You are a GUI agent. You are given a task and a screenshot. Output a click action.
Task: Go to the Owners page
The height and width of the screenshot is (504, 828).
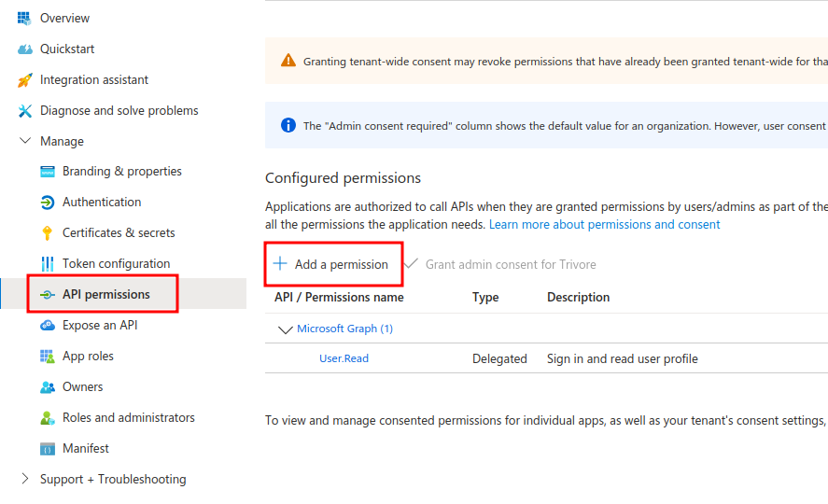[x=82, y=386]
